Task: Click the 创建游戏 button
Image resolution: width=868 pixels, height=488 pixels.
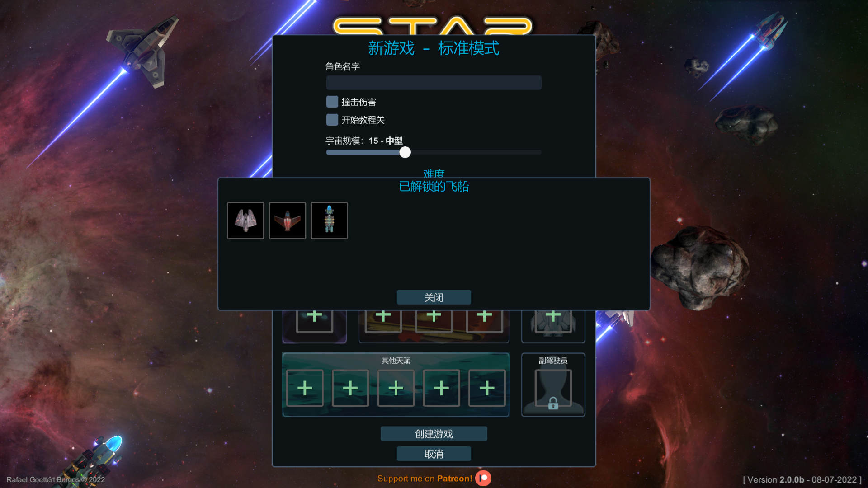Action: [x=434, y=434]
